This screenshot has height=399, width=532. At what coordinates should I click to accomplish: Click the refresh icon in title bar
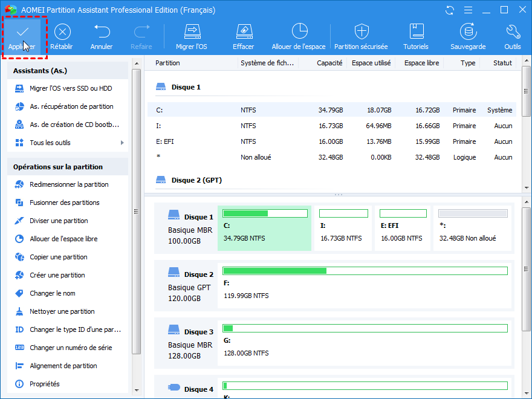point(449,10)
